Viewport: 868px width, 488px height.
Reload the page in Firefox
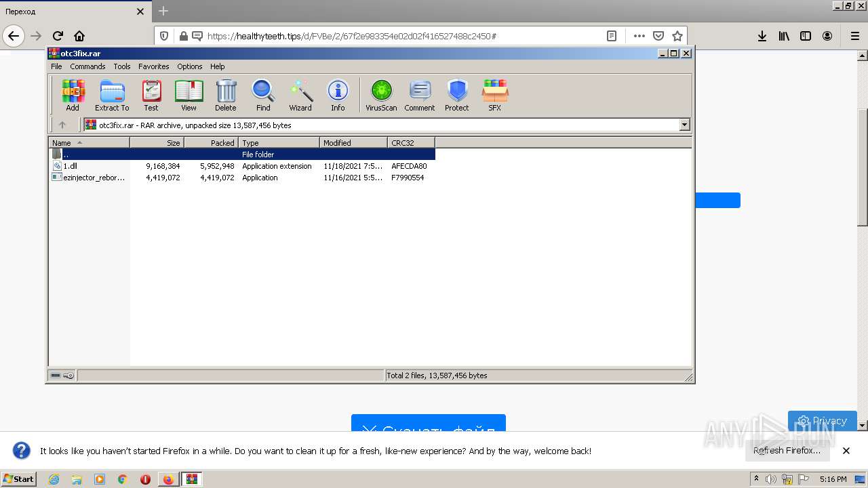[x=58, y=36]
